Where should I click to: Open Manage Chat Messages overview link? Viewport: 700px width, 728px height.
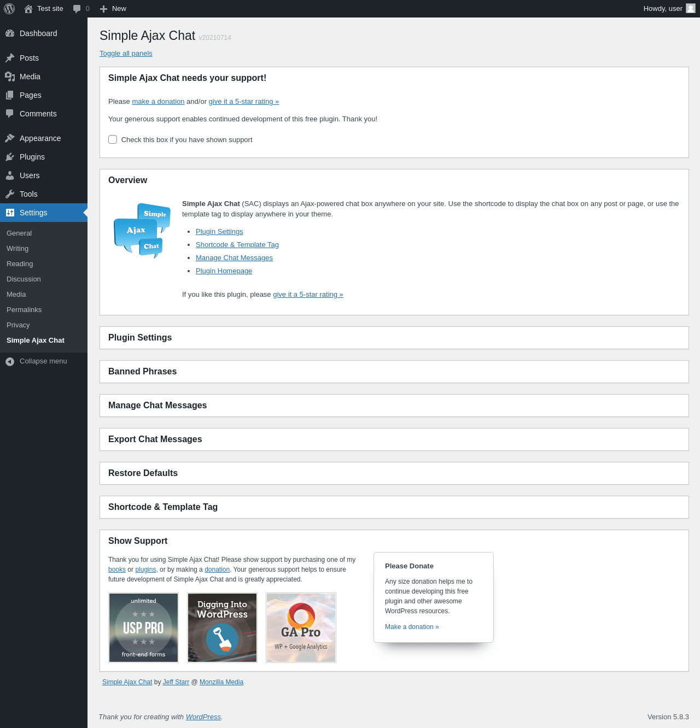(x=234, y=258)
